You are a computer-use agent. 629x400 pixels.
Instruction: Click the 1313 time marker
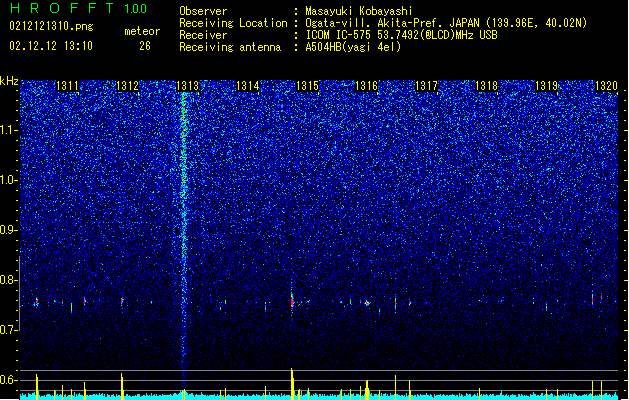(x=187, y=86)
